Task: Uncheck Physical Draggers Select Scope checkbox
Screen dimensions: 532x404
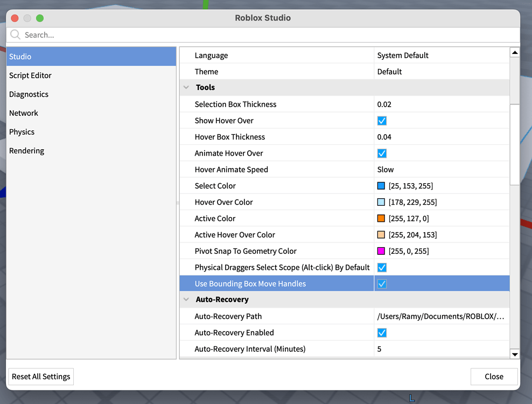Action: (x=382, y=268)
